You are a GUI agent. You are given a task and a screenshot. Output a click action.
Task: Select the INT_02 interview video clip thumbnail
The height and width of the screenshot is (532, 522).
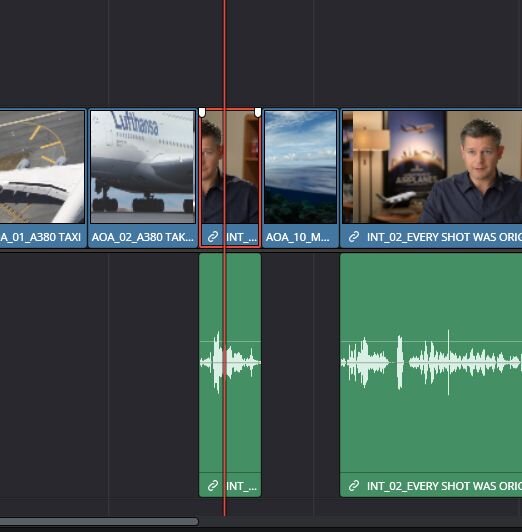(432, 167)
